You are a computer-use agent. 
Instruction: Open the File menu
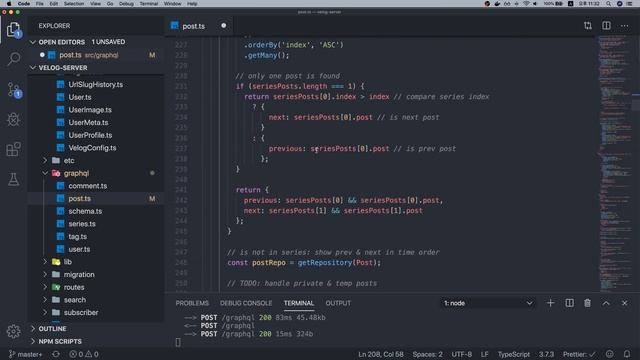click(x=40, y=4)
